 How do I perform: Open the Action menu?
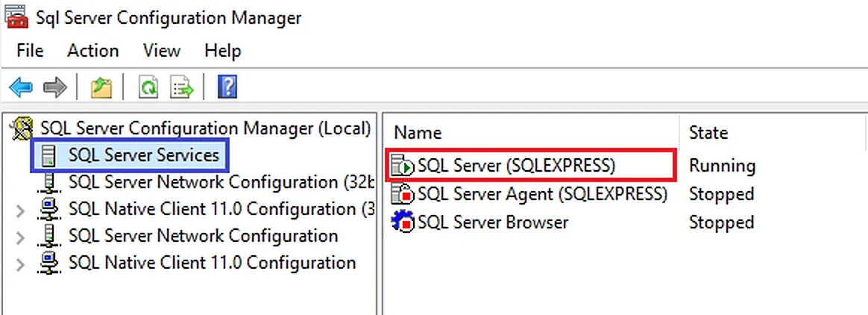pos(93,51)
